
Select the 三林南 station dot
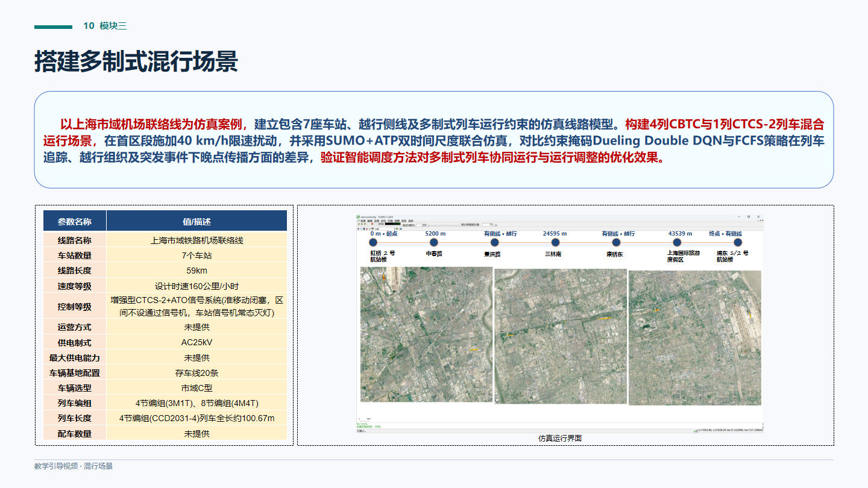[x=555, y=242]
